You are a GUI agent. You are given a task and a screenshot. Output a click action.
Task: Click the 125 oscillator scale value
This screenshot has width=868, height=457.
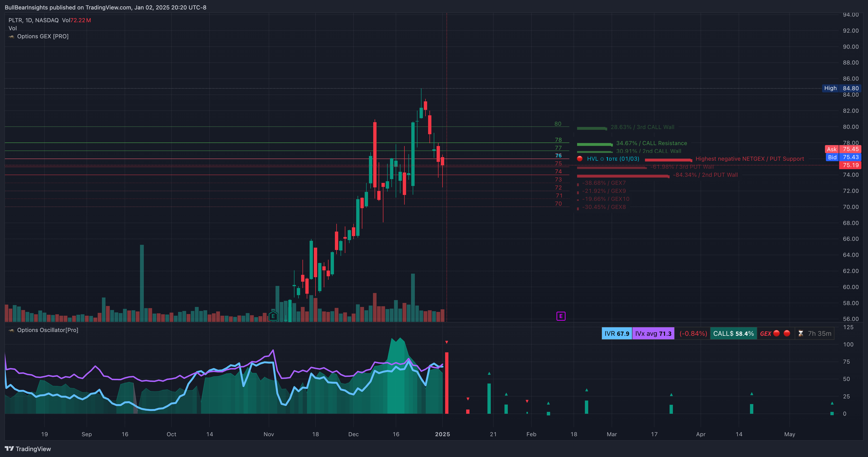(x=848, y=327)
